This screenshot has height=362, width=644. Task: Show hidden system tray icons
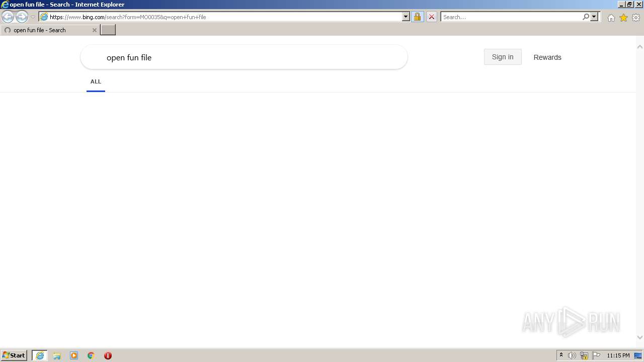pyautogui.click(x=561, y=355)
